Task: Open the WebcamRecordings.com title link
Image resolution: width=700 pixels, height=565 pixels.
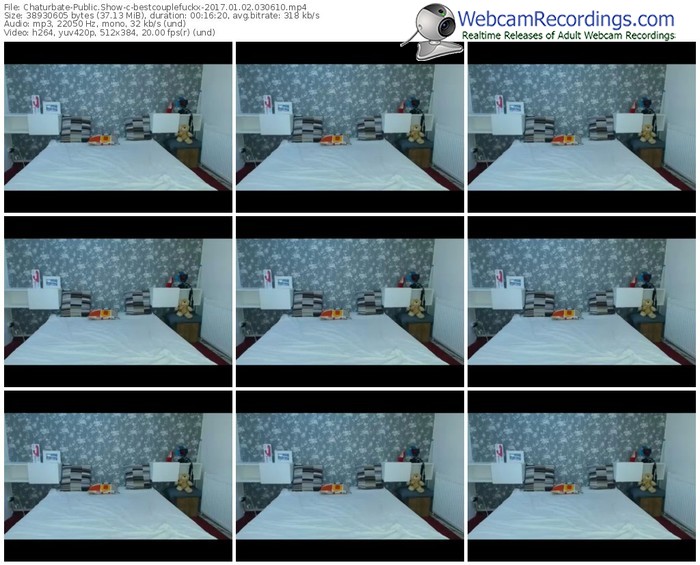Action: pos(565,18)
